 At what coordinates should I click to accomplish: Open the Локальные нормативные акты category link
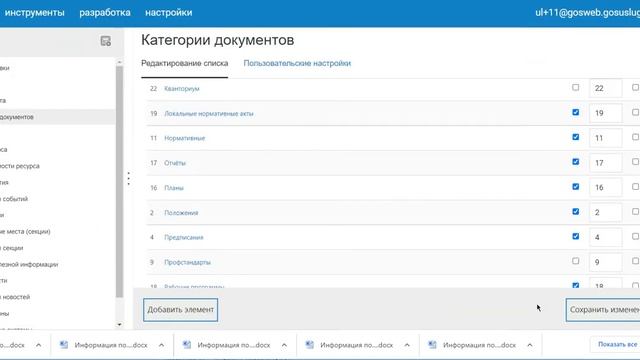tap(209, 113)
